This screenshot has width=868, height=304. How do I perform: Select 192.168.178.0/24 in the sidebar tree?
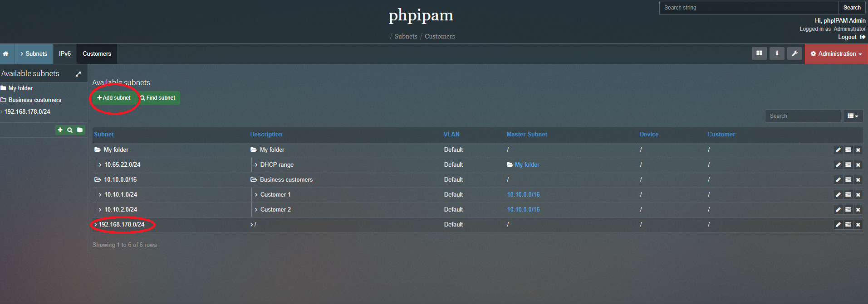27,112
